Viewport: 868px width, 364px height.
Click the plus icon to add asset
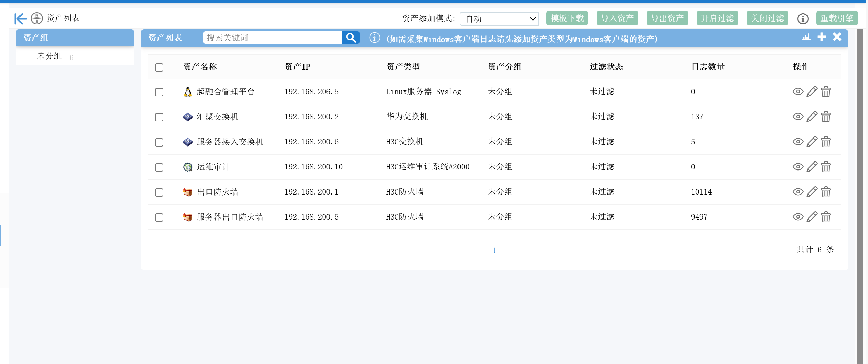coord(821,37)
